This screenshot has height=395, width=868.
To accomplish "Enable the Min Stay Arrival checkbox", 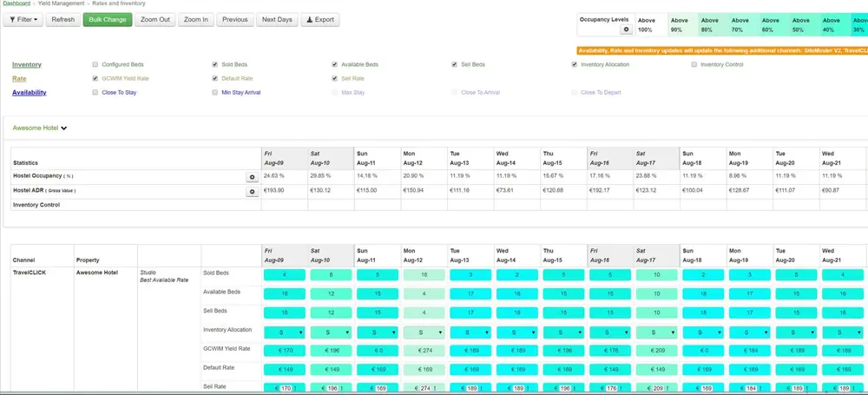I will [x=214, y=93].
